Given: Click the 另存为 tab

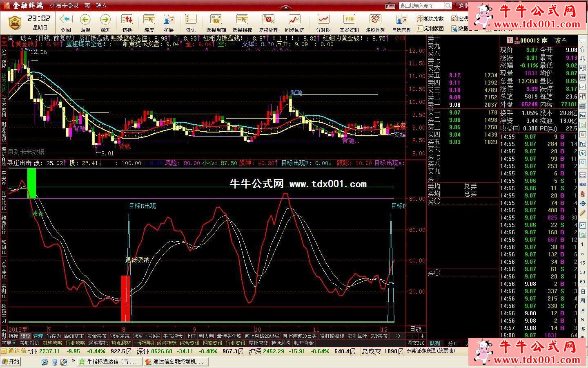Looking at the screenshot, I should coord(53,336).
